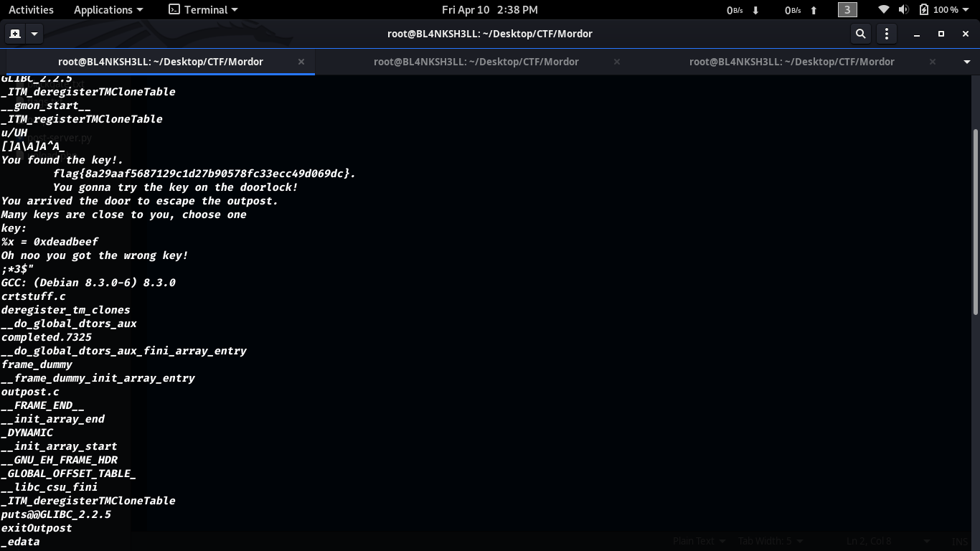Screen dimensions: 980x551
Task: Open the Activities overview
Action: 31,10
